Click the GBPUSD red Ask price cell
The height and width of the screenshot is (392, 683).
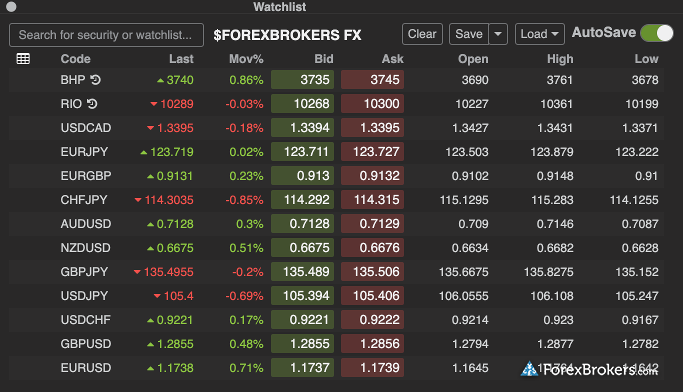click(372, 344)
